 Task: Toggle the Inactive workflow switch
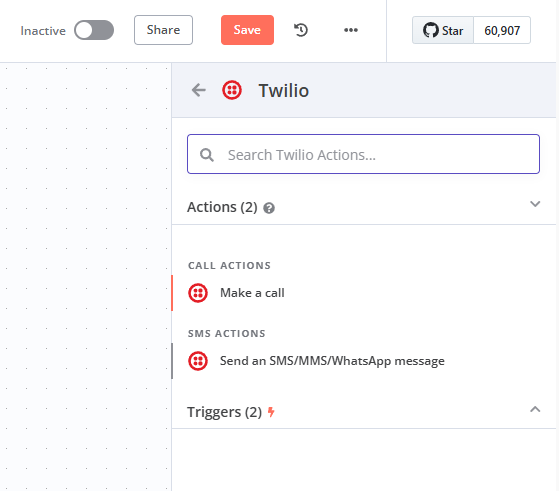click(x=94, y=30)
